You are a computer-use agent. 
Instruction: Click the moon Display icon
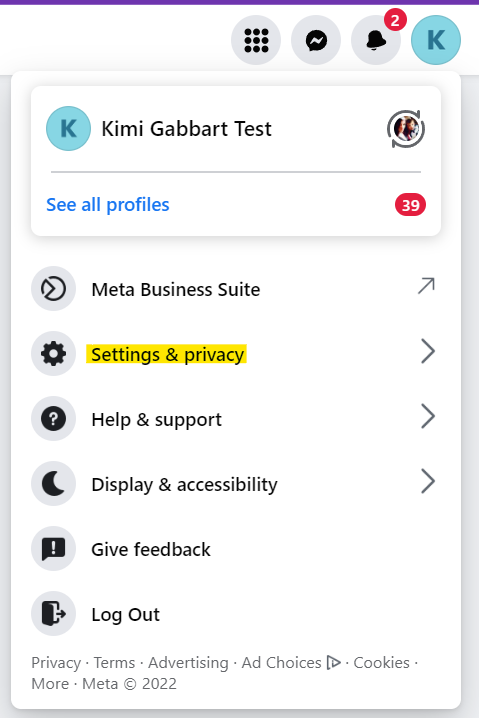(x=54, y=484)
